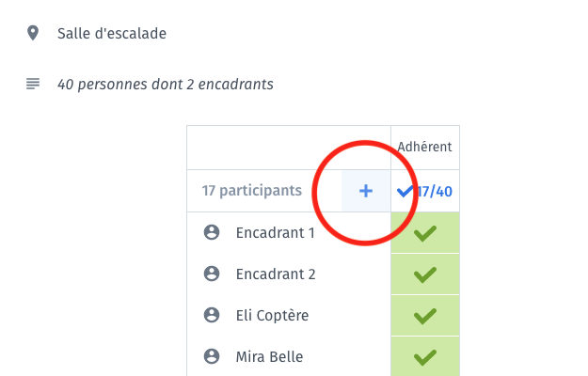Click Encadrant 1 avatar icon
588x376 pixels.
(x=212, y=232)
